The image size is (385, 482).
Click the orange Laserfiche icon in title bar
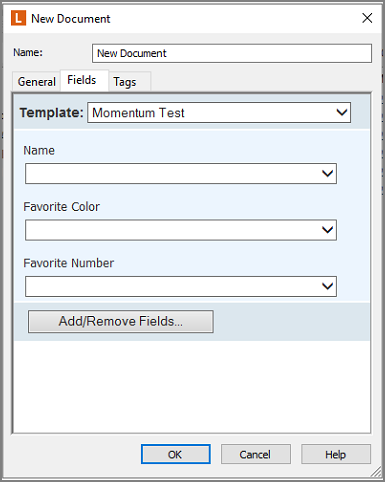[x=18, y=18]
